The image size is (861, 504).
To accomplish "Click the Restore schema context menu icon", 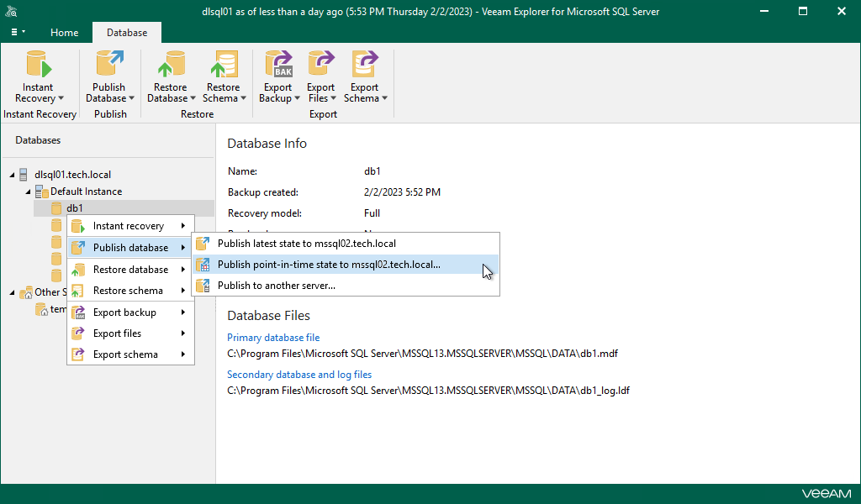I will (78, 291).
